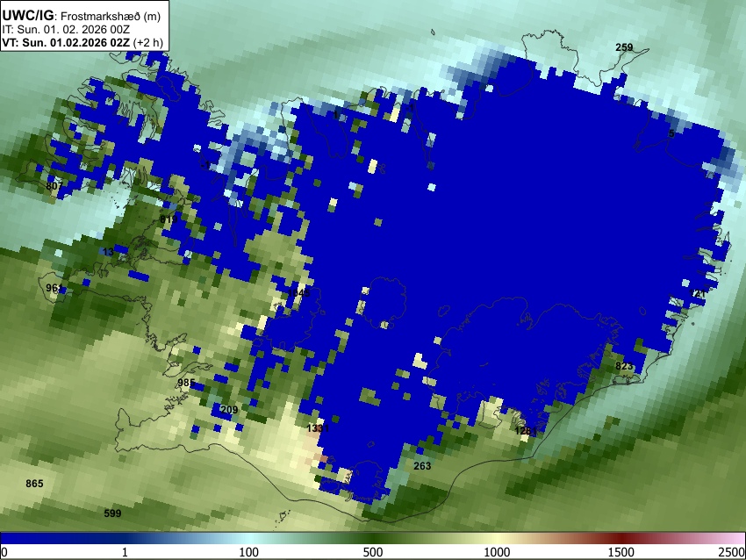Click the freezing level value '819'

(x=169, y=219)
